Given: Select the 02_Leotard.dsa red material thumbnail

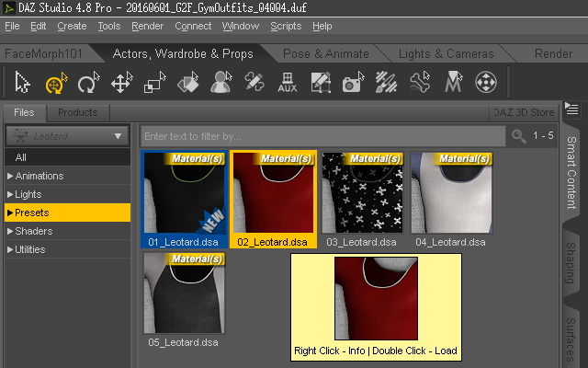Looking at the screenshot, I should pyautogui.click(x=273, y=199).
